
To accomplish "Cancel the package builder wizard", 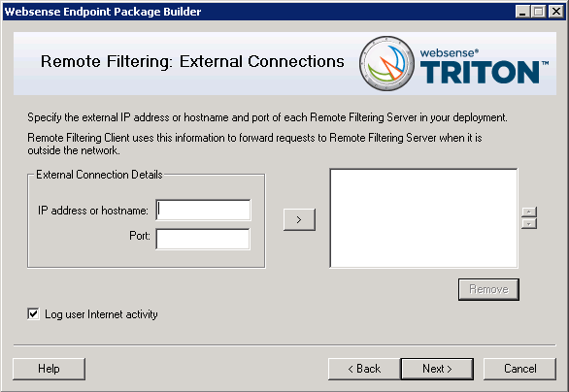I will pos(519,369).
